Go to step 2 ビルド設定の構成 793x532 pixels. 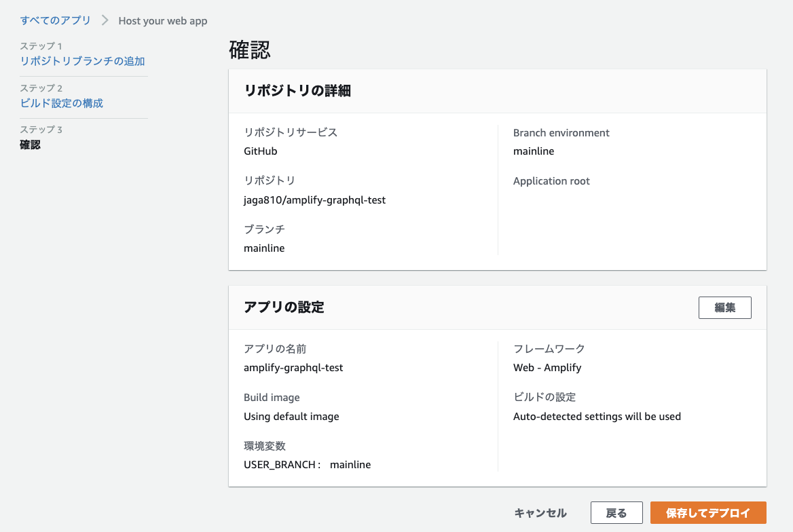62,103
